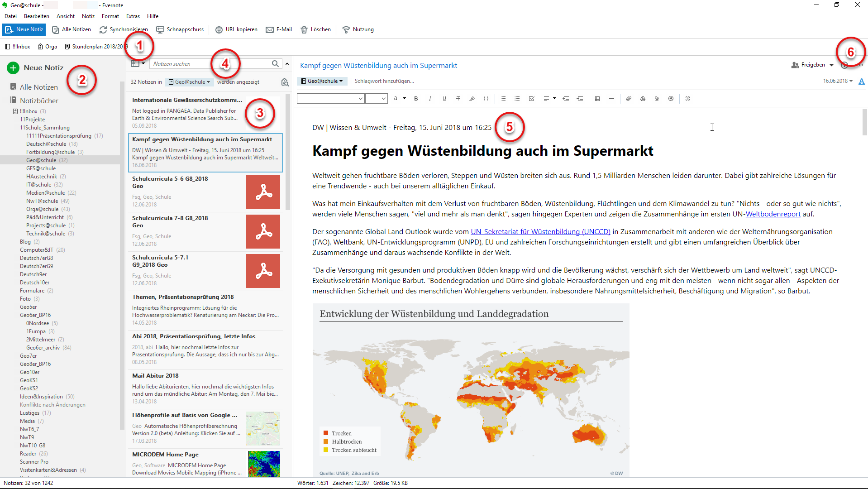Increase indent with the indent icon
The height and width of the screenshot is (489, 868).
(x=580, y=99)
